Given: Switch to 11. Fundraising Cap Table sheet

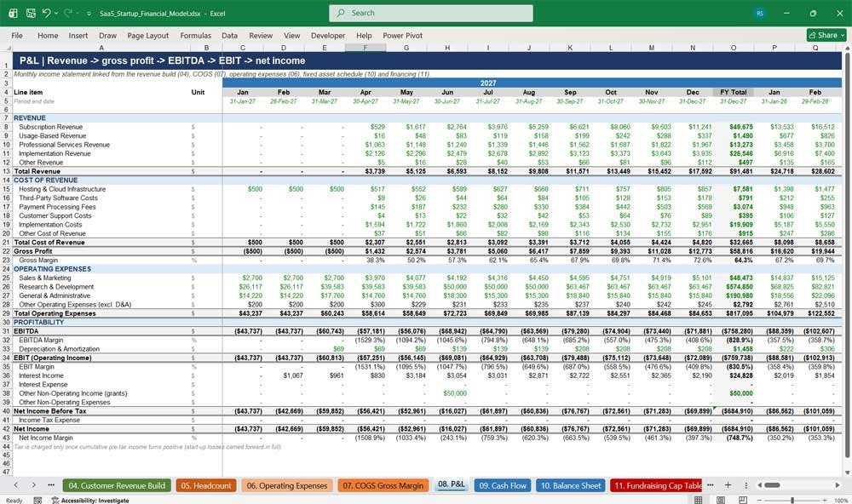Looking at the screenshot, I should (656, 485).
